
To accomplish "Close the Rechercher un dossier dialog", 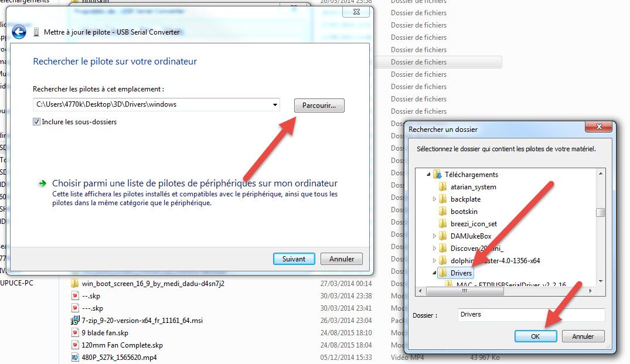I will coord(599,127).
